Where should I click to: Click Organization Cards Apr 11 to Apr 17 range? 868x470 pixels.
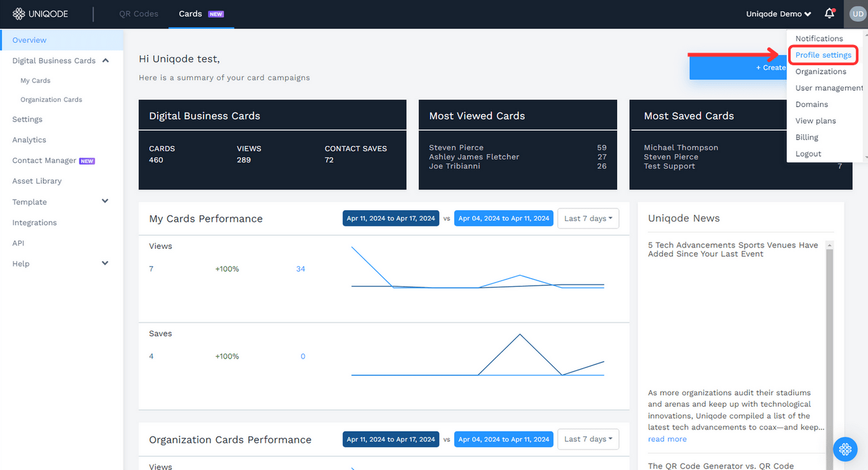click(391, 439)
